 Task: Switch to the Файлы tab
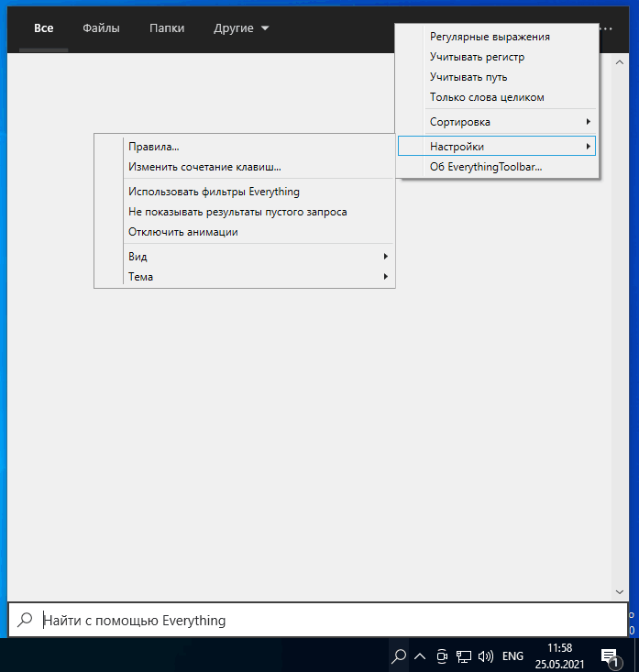(x=101, y=28)
